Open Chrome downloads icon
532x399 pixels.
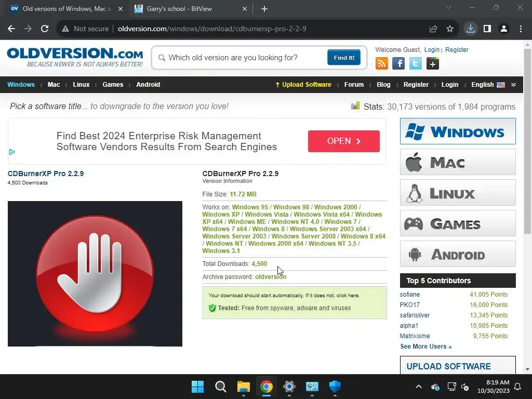click(x=471, y=29)
